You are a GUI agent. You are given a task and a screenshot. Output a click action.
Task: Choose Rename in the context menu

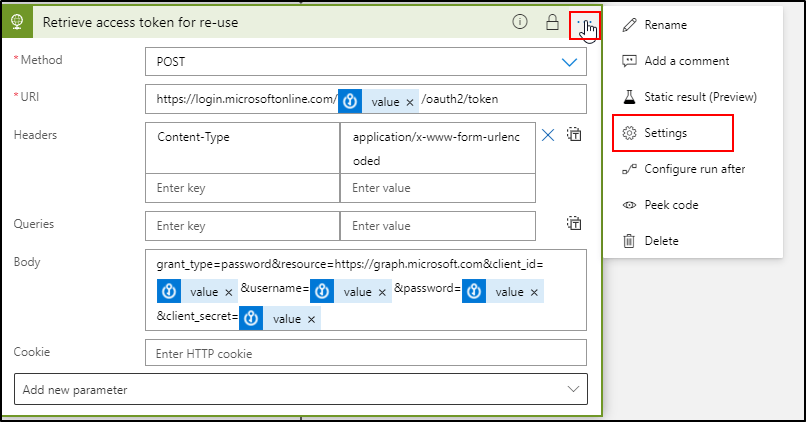[665, 25]
